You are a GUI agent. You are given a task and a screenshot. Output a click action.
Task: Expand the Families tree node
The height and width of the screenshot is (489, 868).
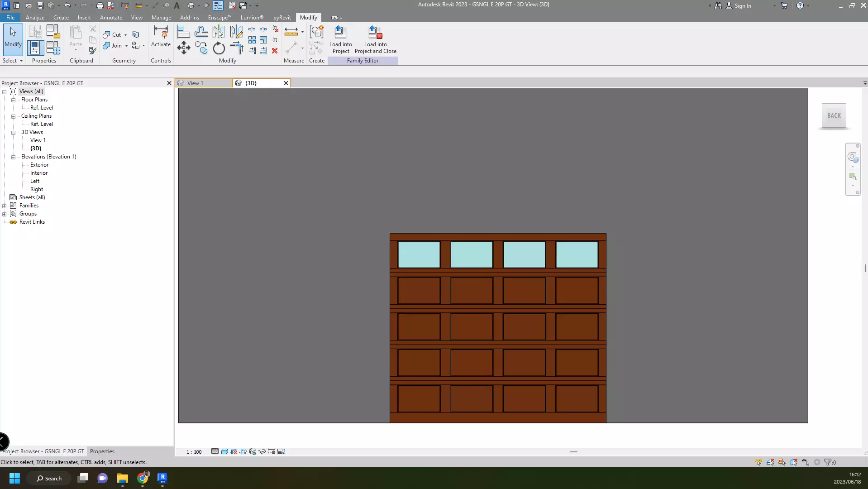pyautogui.click(x=5, y=206)
